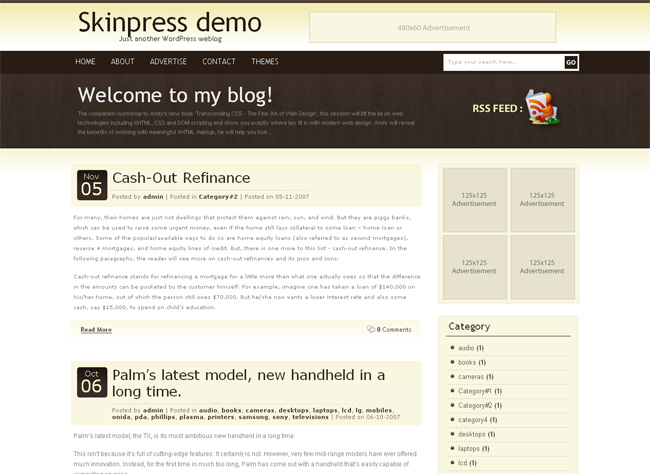The height and width of the screenshot is (474, 650).
Task: Click the 480x60 Advertisement banner
Action: [432, 27]
